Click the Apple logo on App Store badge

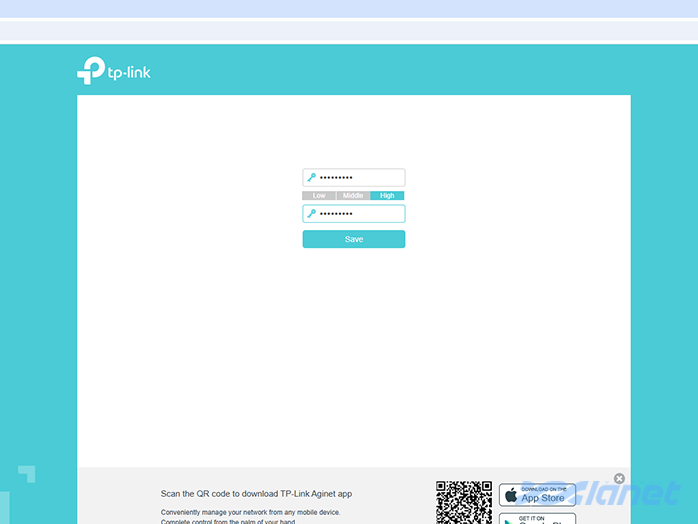tap(511, 495)
